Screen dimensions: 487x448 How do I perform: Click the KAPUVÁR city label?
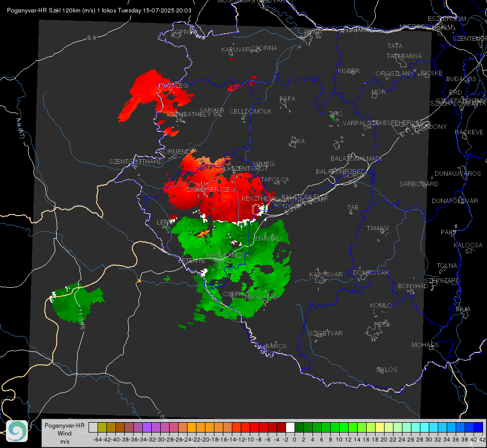point(237,50)
